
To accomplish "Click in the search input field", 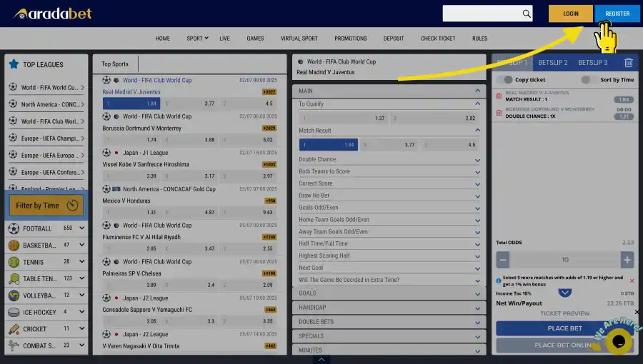I will point(482,14).
